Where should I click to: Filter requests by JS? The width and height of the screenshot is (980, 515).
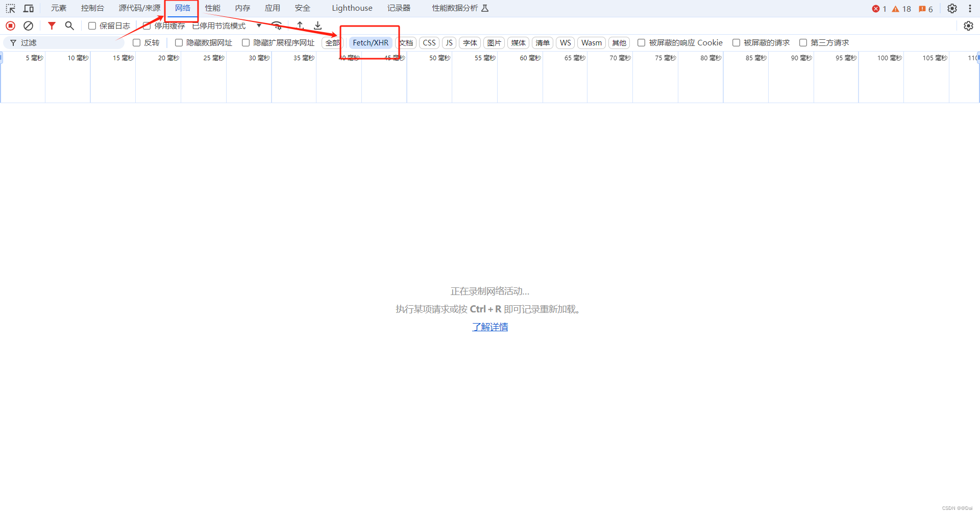point(449,43)
